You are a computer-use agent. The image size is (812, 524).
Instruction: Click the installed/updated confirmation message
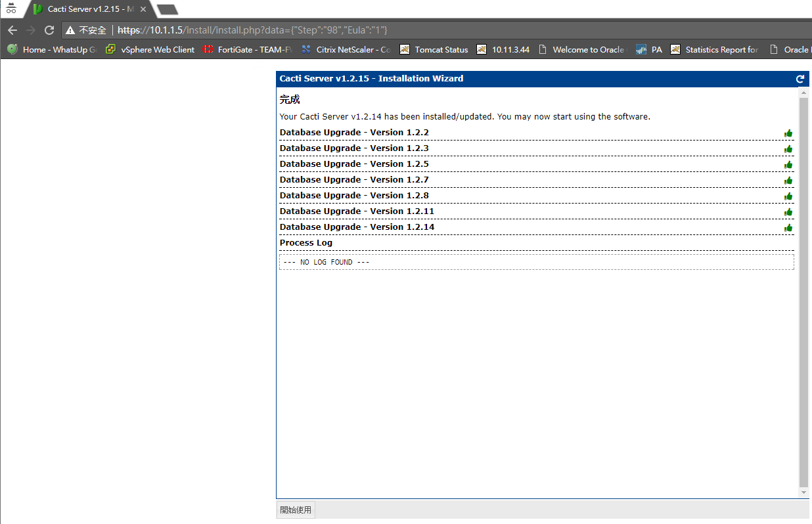tap(464, 117)
